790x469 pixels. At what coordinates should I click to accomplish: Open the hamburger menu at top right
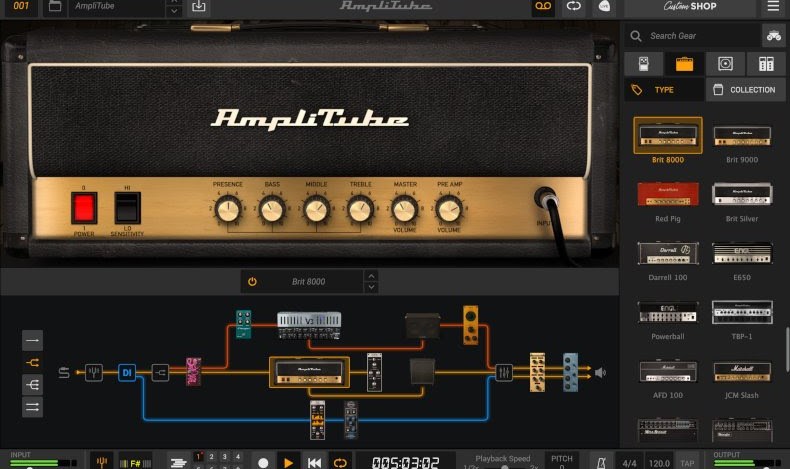772,7
